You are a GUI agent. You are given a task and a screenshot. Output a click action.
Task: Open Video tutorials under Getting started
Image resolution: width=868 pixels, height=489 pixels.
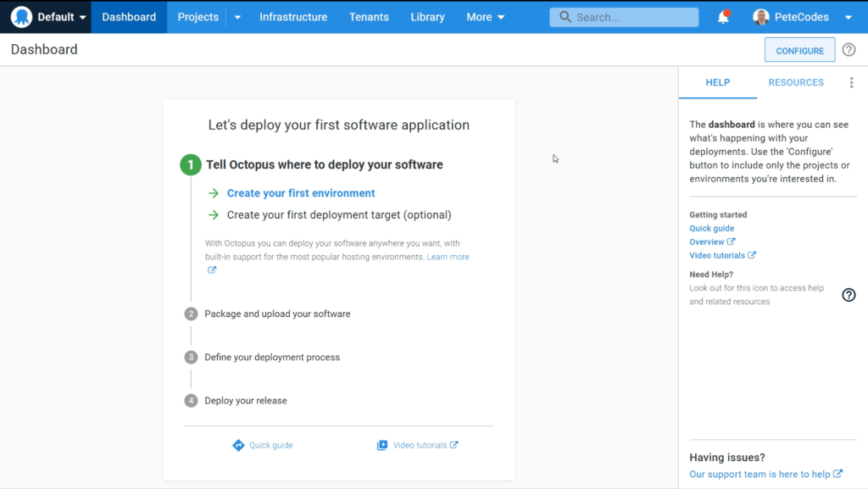(x=717, y=256)
